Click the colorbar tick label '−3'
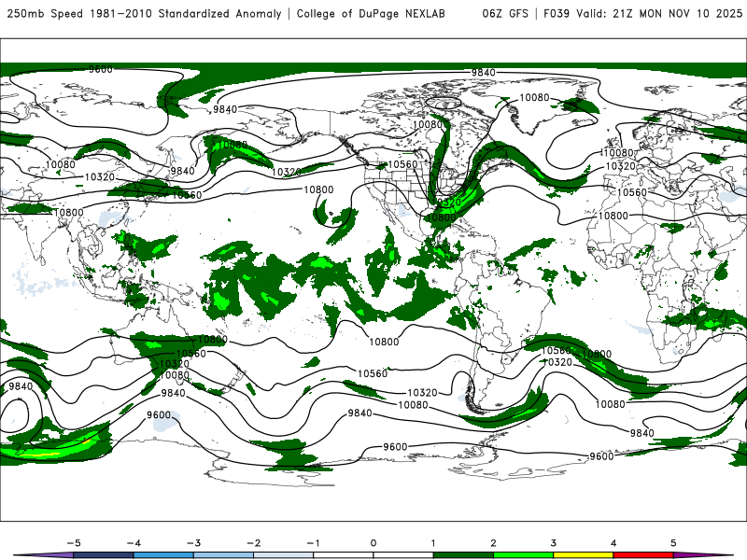 pyautogui.click(x=193, y=543)
